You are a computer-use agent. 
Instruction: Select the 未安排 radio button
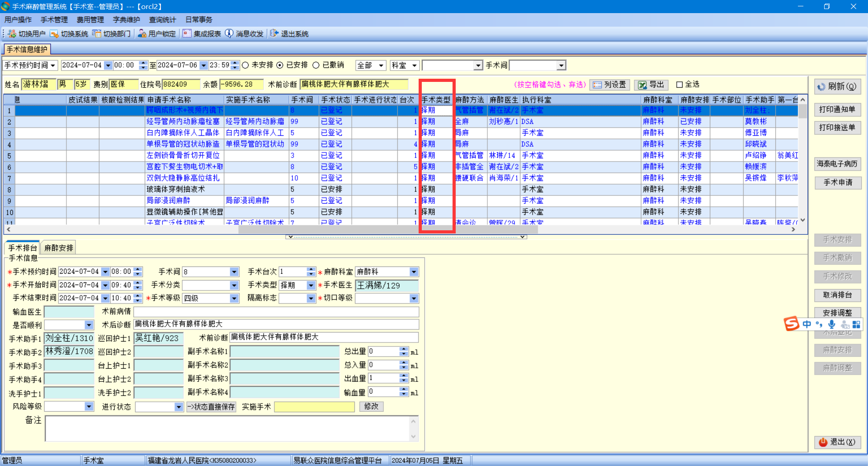tap(245, 66)
